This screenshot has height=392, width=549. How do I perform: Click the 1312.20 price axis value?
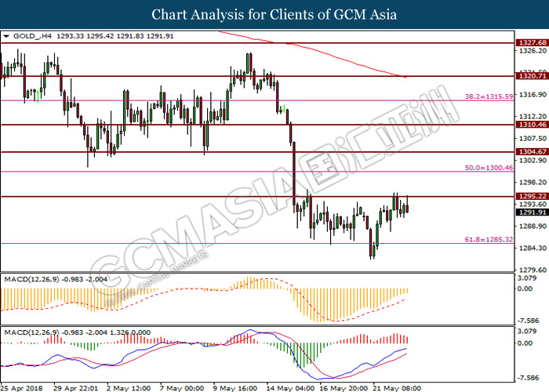(533, 116)
